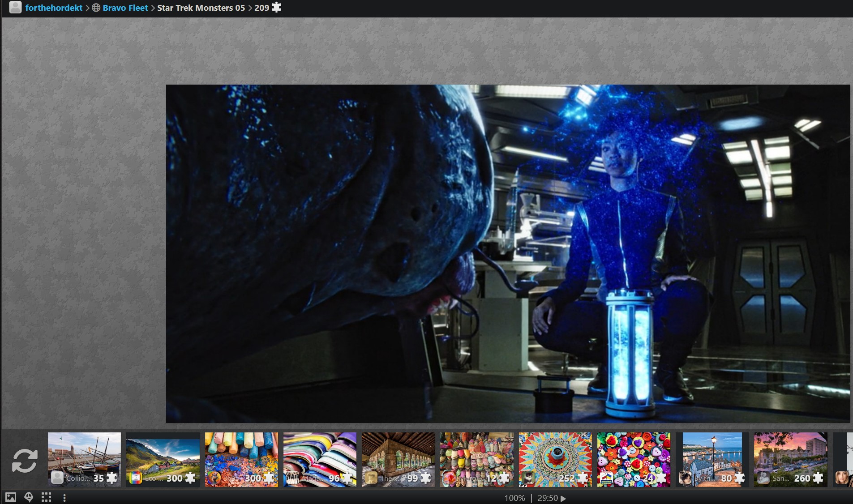Refresh the suggested puzzles list
Screen dimensions: 853x504
pyautogui.click(x=24, y=461)
